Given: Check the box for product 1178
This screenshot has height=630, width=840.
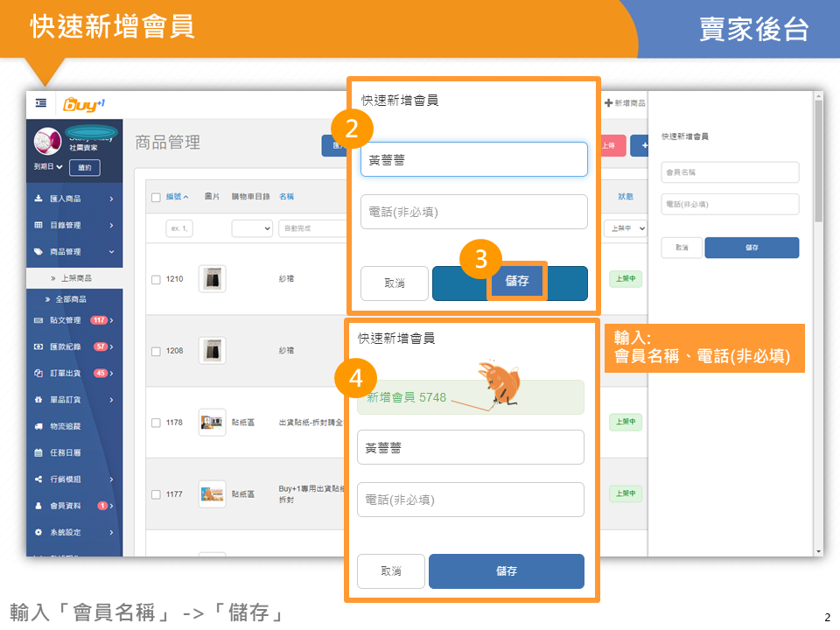Looking at the screenshot, I should click(156, 423).
